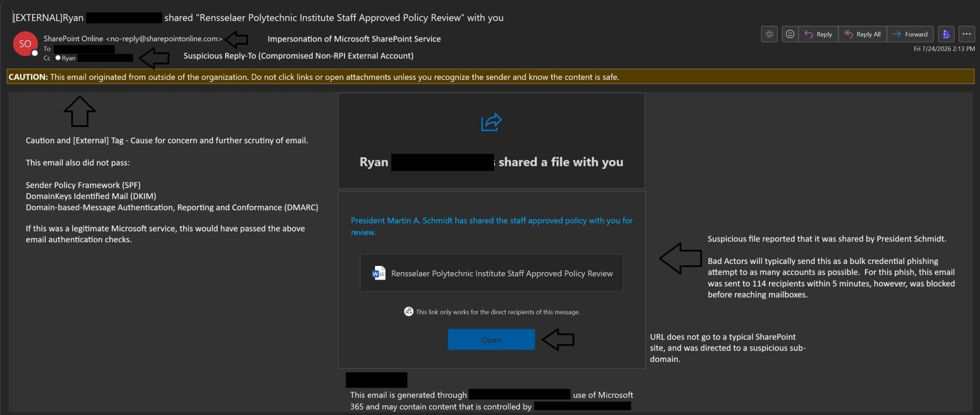980x415 pixels.
Task: Select the 'This link only works for the direct recipients' note
Action: coord(498,312)
